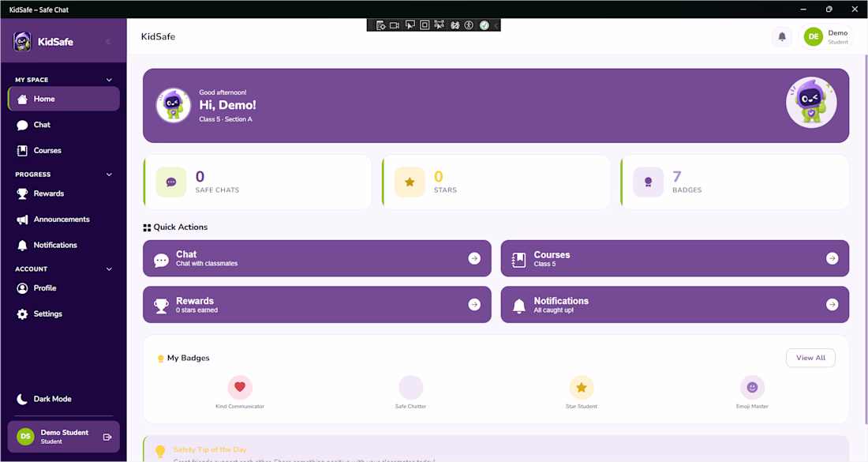Open the Live Visual Tree debug tool
The width and height of the screenshot is (868, 462).
(380, 25)
